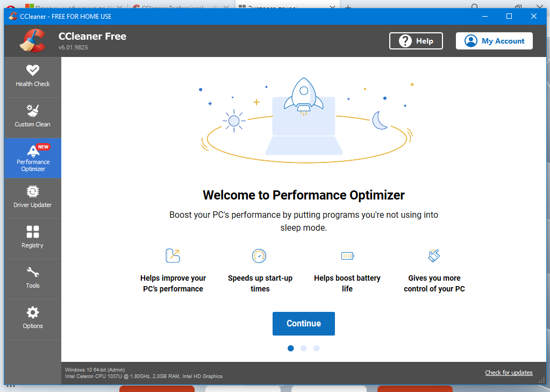Click the Intel Celeron CPU info text

[144, 376]
